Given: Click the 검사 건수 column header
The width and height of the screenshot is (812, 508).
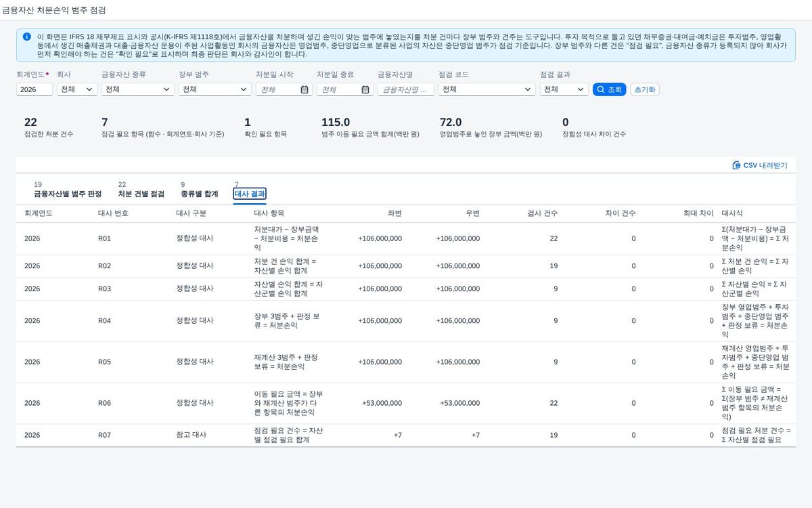Looking at the screenshot, I should tap(543, 213).
